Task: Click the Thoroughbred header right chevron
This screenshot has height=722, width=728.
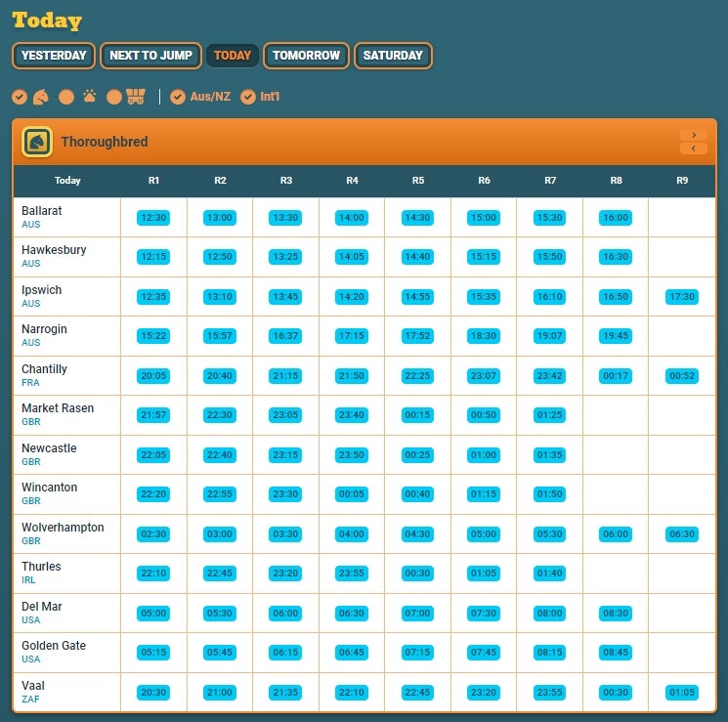Action: [694, 135]
